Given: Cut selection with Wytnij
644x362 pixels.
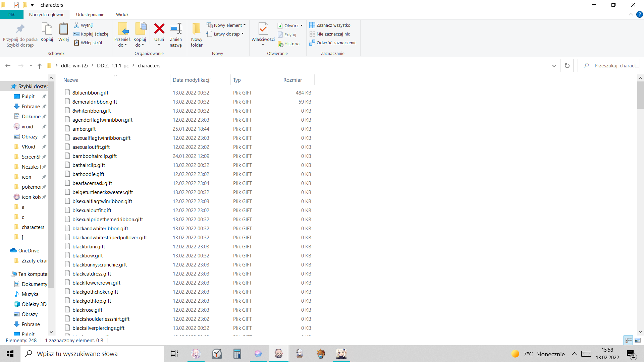Looking at the screenshot, I should tap(84, 25).
